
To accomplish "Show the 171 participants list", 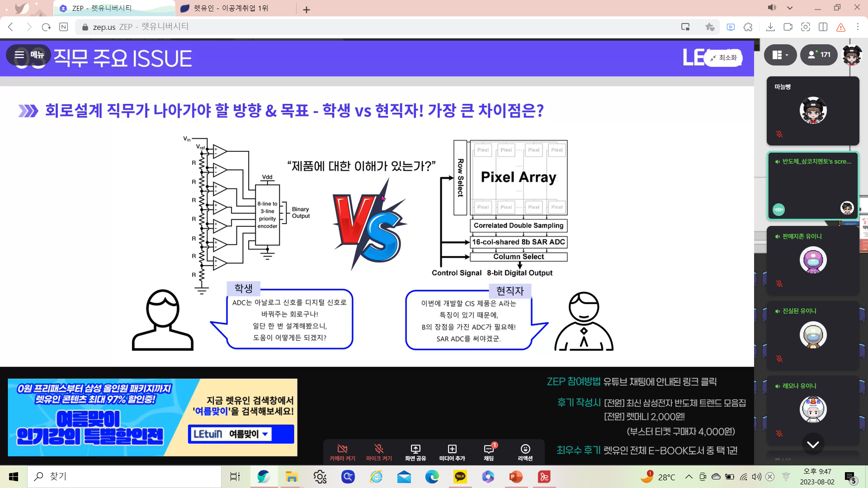I will pos(819,55).
